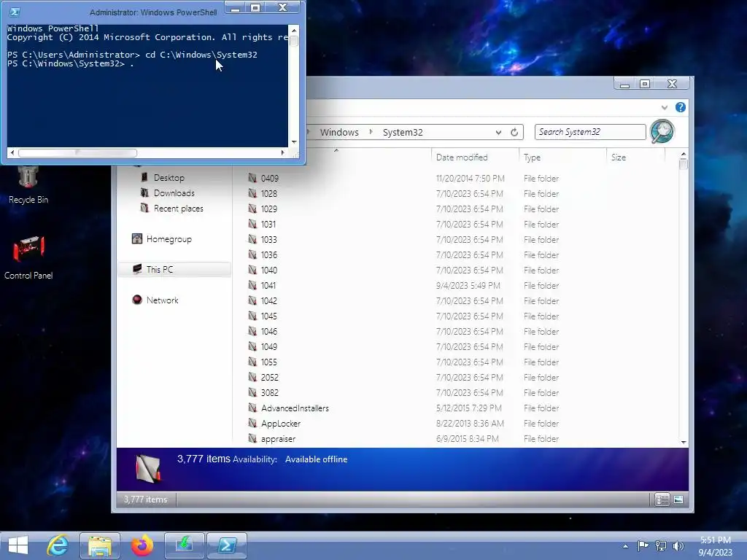Switch to details view in Explorer status bar

point(662,499)
